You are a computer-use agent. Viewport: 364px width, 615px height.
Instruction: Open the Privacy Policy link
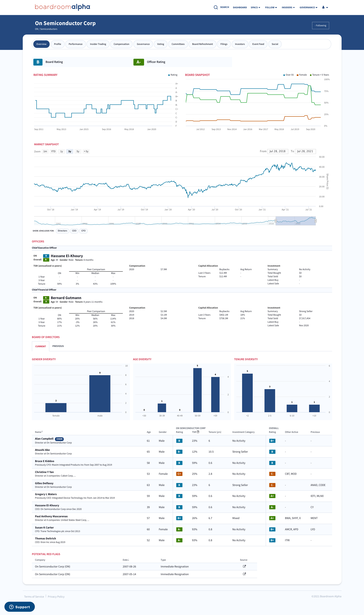coord(56,597)
